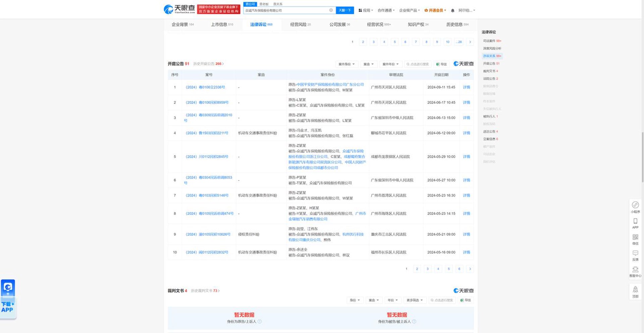Open the 案件年份 filter dropdown
This screenshot has height=333, width=644.
point(390,64)
